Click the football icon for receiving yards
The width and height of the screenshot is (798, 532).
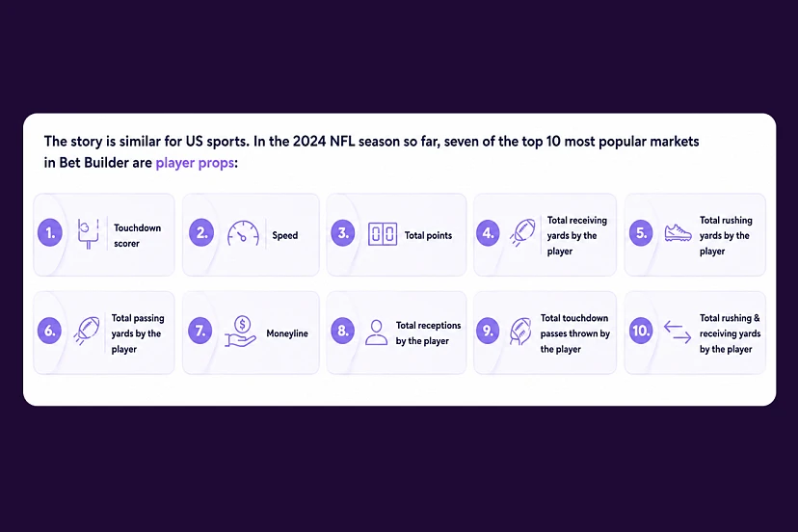tap(523, 232)
